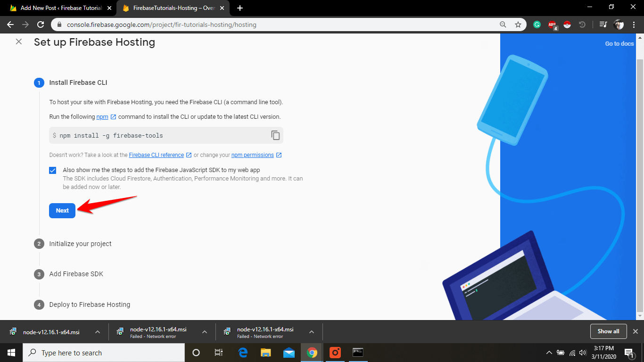Image resolution: width=644 pixels, height=362 pixels.
Task: Launch Microsoft Edge from the taskbar
Action: tap(243, 353)
